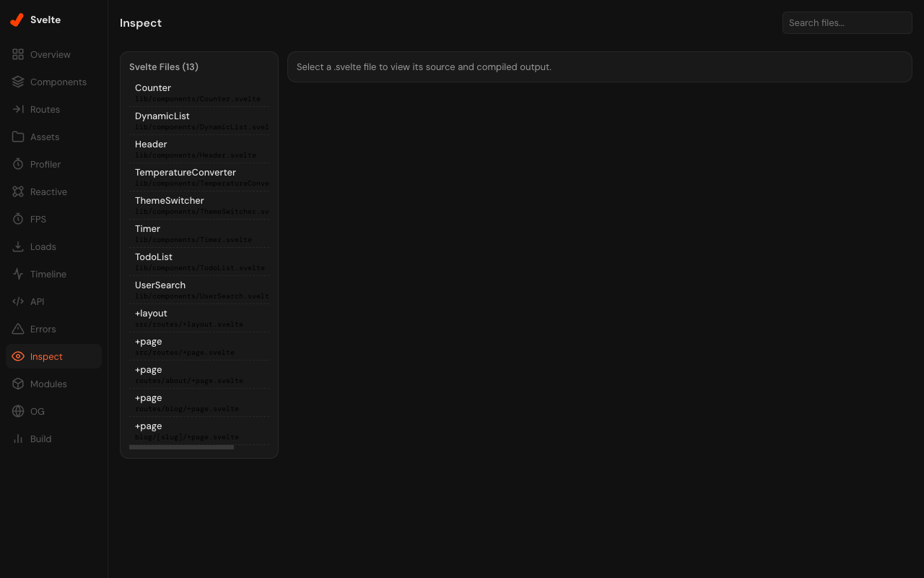
Task: Open +page under blog/[slug]
Action: 199,431
